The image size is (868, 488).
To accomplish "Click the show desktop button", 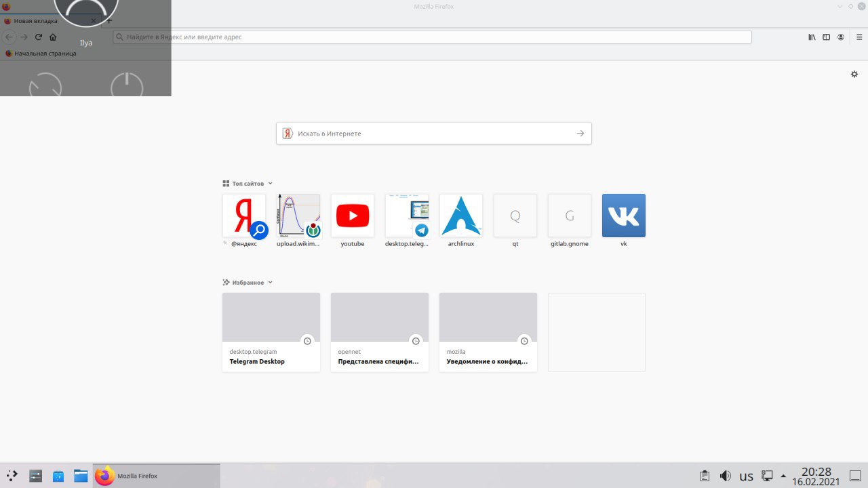I will point(854,476).
